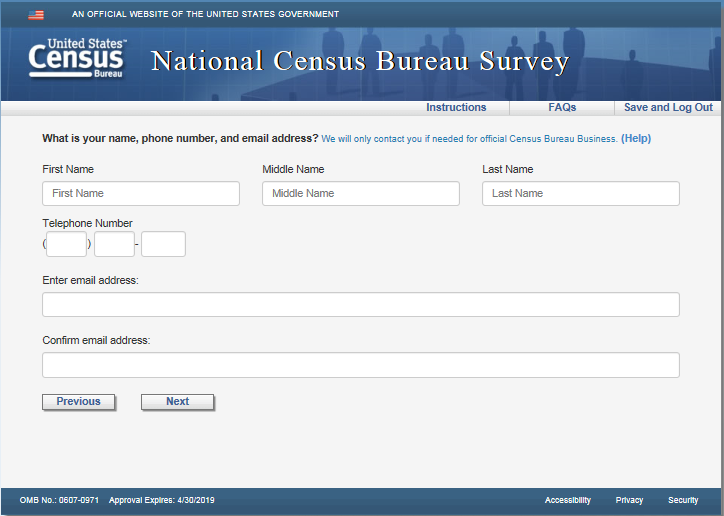
Task: Select Save and Log Out
Action: [x=668, y=108]
